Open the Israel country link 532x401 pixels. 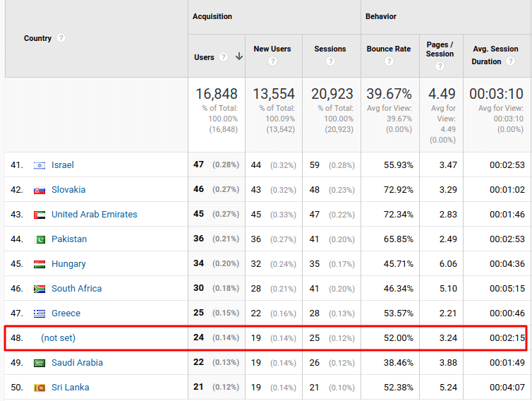click(x=62, y=165)
